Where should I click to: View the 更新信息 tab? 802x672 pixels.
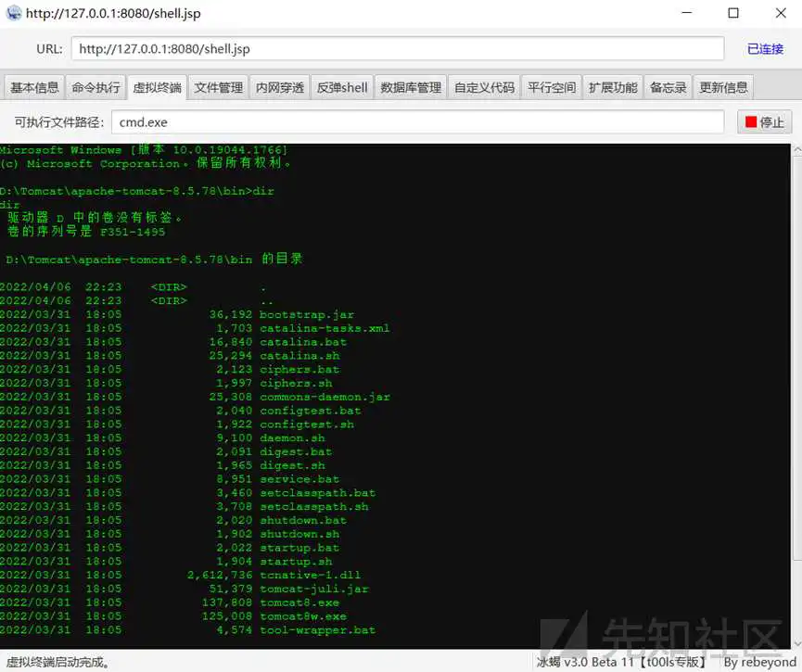[x=723, y=88]
